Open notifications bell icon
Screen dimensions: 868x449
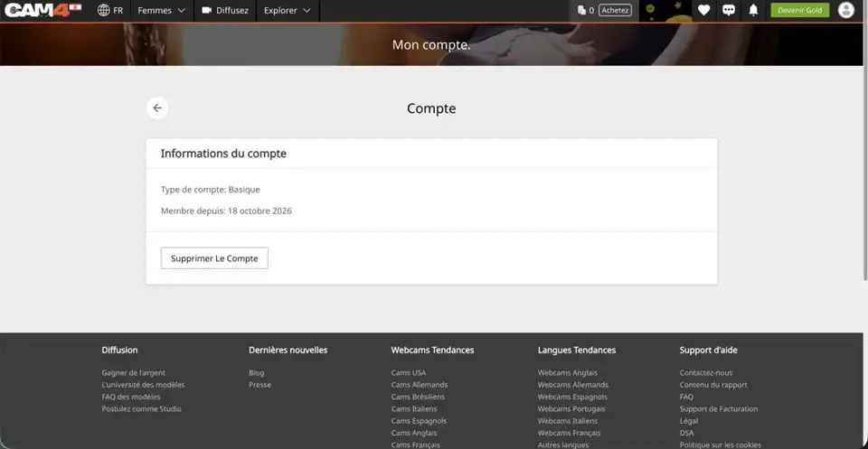(x=753, y=10)
